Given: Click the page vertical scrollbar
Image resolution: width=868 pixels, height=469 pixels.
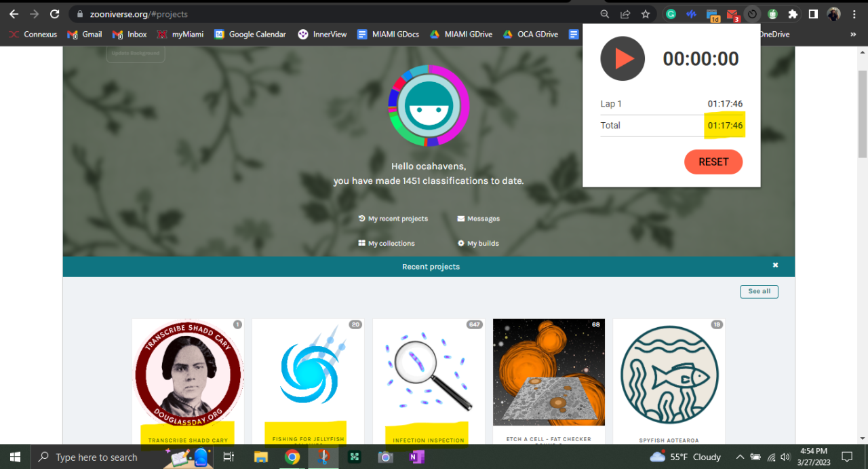Looking at the screenshot, I should tap(863, 115).
